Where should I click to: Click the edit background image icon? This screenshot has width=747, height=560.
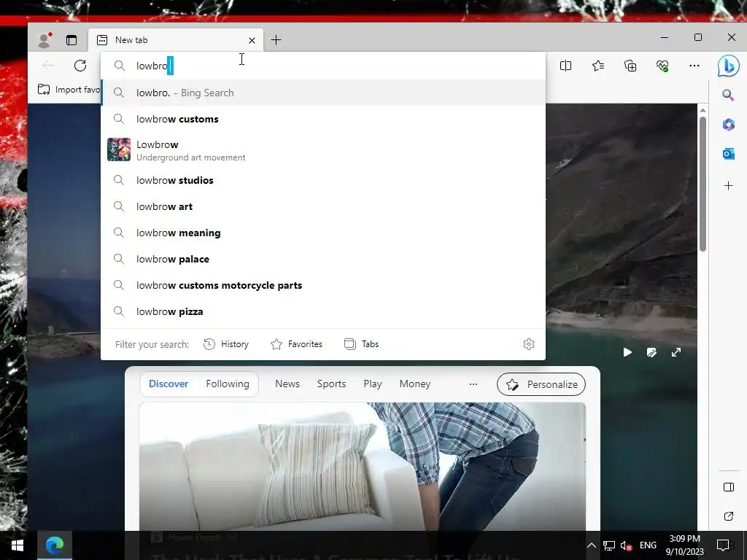tap(651, 352)
